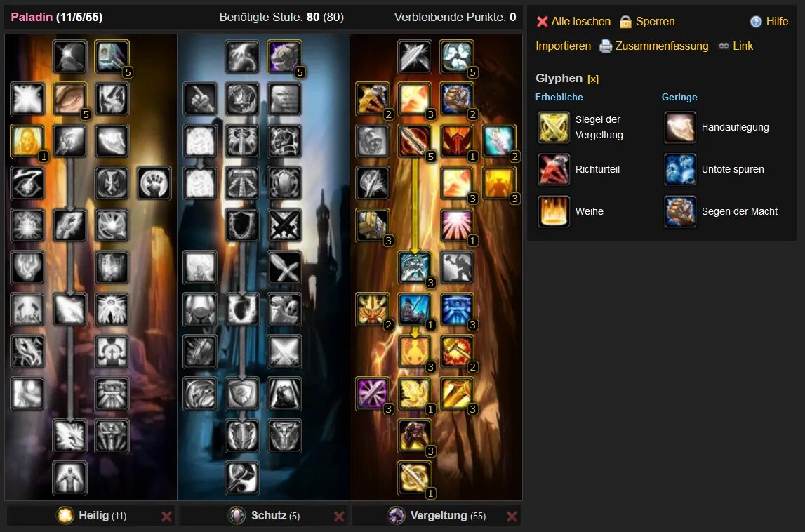Click the Benötigte Stufe: 80 (80) text
The width and height of the screenshot is (805, 532).
[x=281, y=18]
